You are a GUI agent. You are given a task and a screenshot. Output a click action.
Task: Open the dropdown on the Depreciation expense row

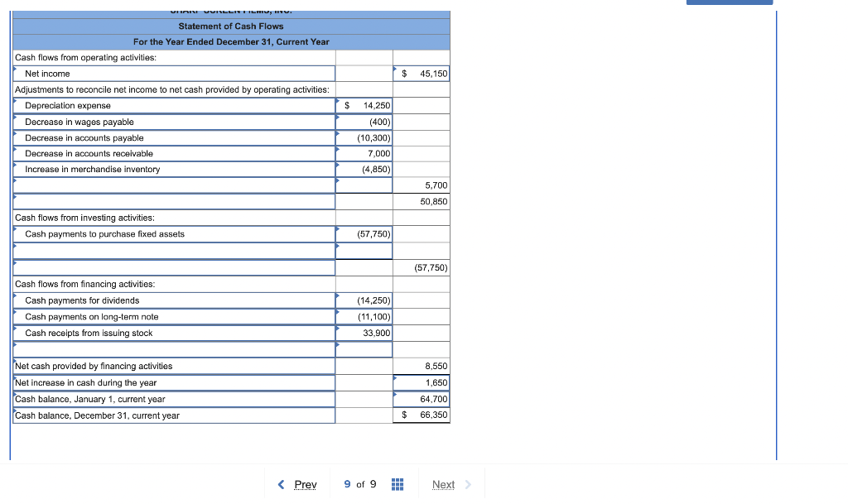[x=338, y=102]
